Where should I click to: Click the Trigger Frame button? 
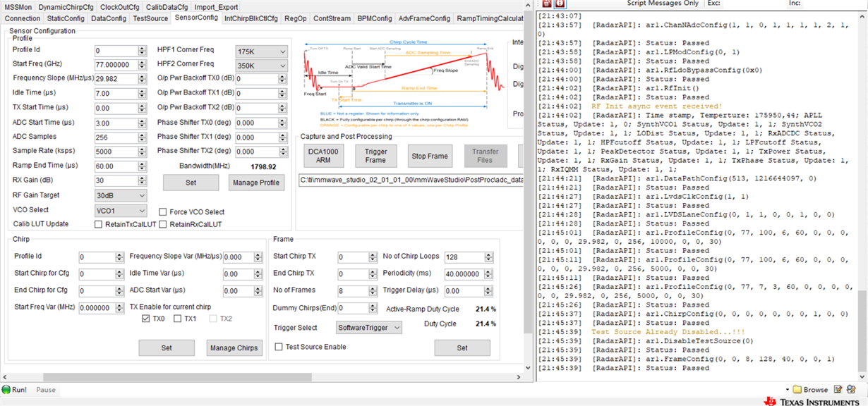coord(376,156)
